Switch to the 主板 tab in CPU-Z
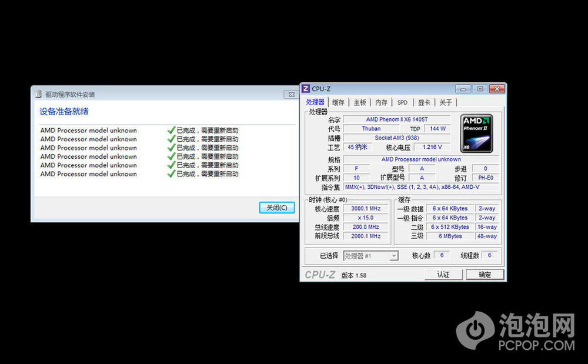Viewport: 588px width, 364px height. tap(360, 102)
